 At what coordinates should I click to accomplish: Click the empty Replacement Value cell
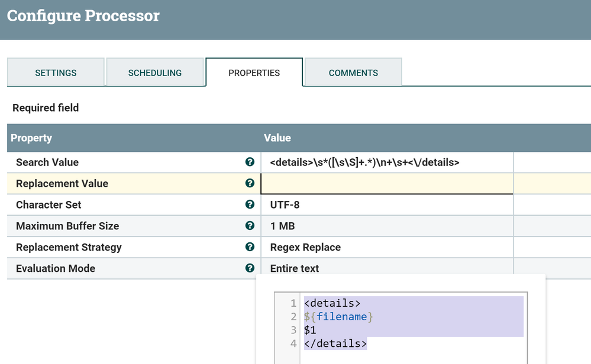click(387, 184)
